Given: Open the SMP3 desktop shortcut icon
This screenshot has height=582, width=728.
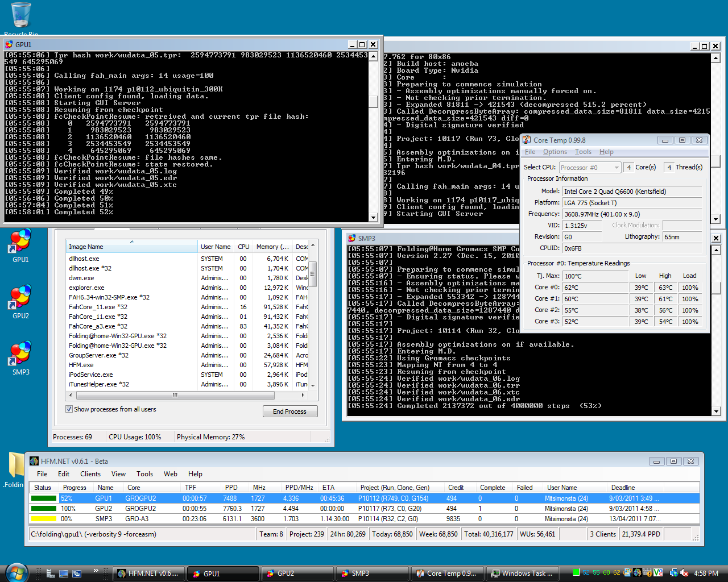Looking at the screenshot, I should 20,357.
